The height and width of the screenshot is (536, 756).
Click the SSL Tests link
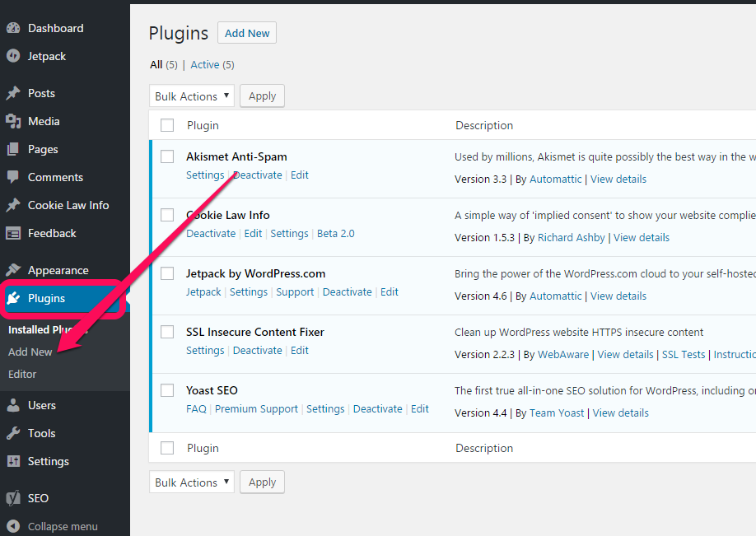coord(684,354)
